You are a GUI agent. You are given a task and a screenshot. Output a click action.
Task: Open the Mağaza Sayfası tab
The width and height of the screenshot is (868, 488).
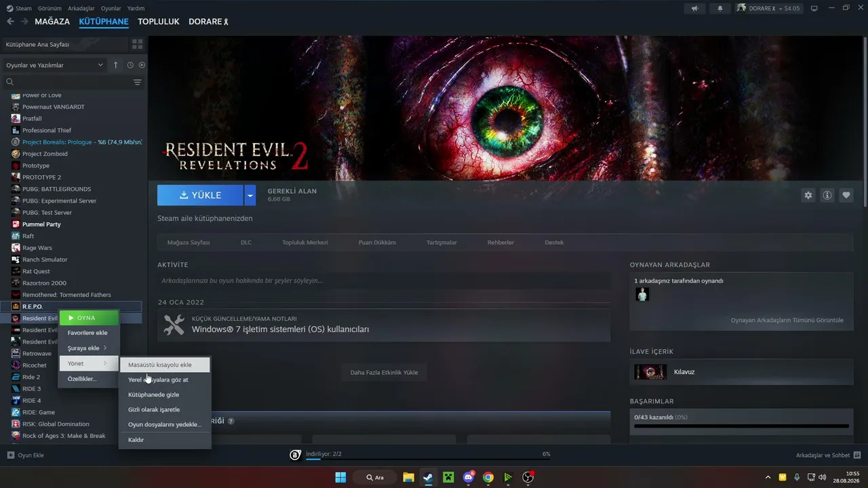(189, 243)
